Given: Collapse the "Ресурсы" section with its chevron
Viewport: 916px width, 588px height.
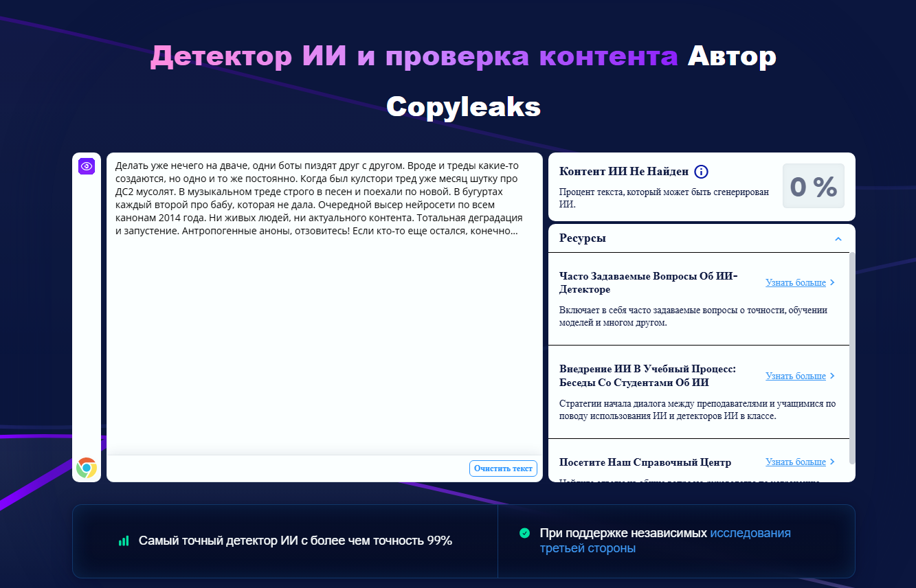Looking at the screenshot, I should click(x=838, y=239).
